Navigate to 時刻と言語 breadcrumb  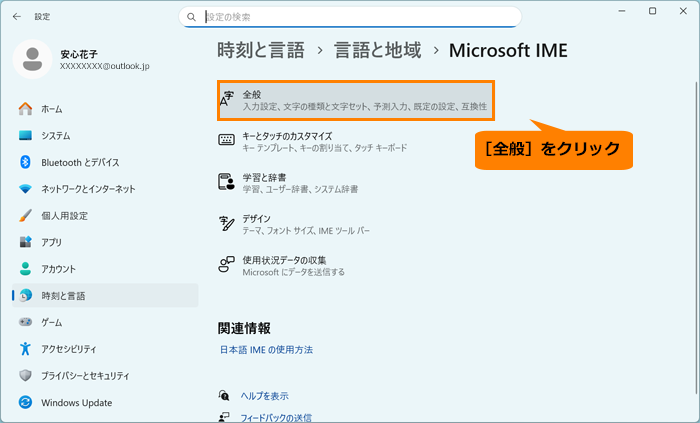(261, 50)
